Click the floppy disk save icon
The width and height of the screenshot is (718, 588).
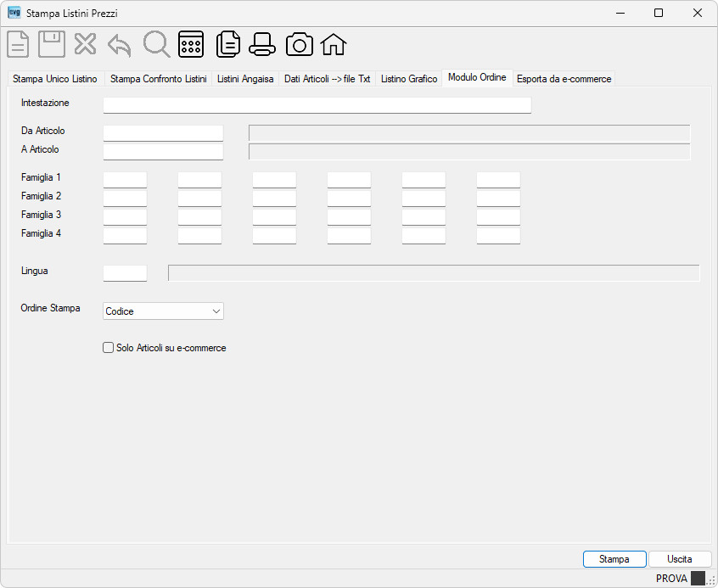pos(51,44)
